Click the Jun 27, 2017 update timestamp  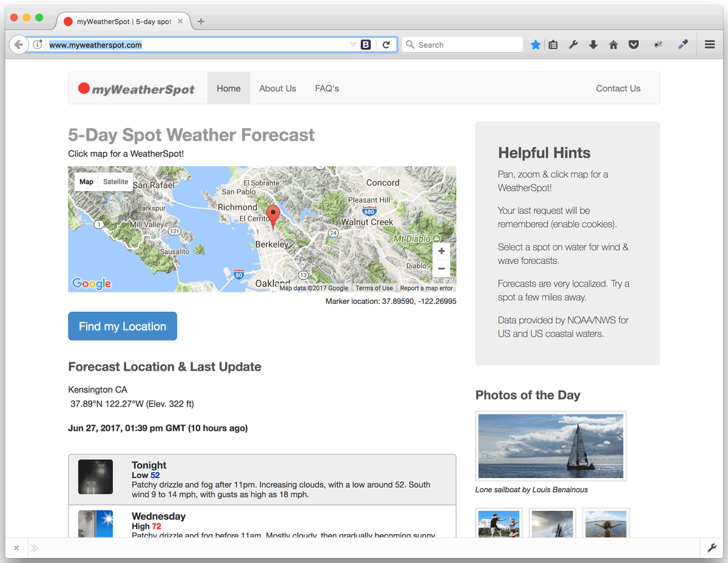(x=158, y=428)
